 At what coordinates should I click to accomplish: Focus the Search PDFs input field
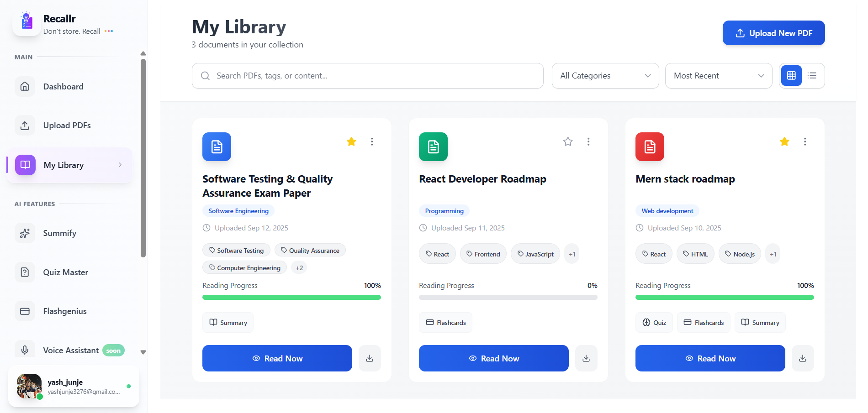pyautogui.click(x=367, y=76)
